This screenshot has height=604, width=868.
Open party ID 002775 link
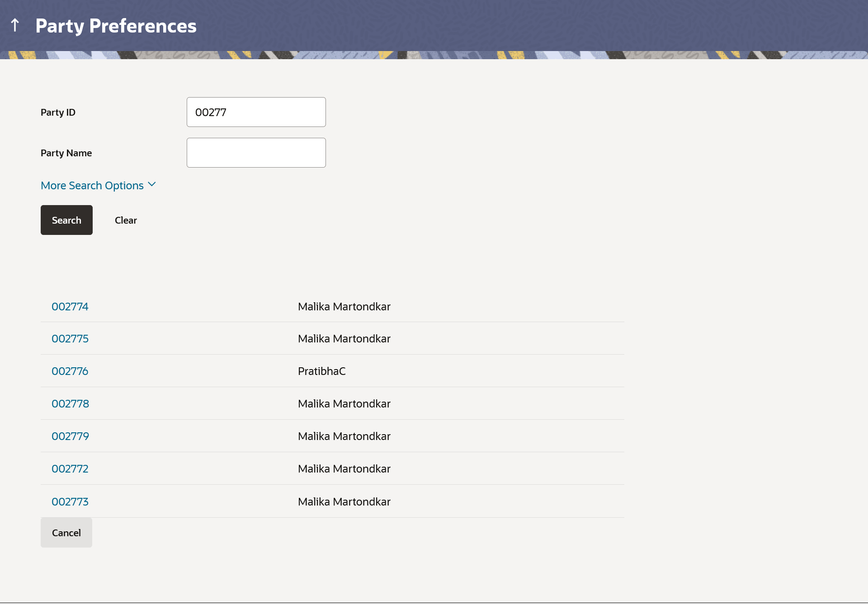(x=70, y=339)
